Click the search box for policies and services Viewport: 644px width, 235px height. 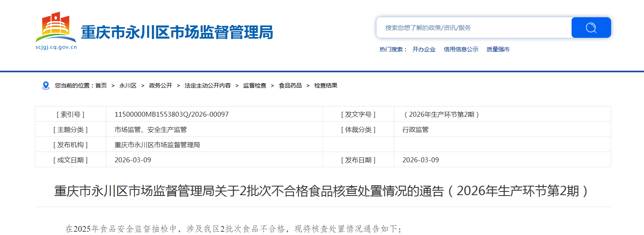pyautogui.click(x=473, y=28)
